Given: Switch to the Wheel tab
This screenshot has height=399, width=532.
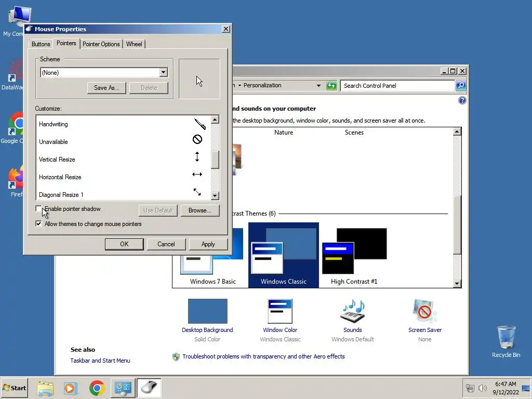Looking at the screenshot, I should (134, 44).
